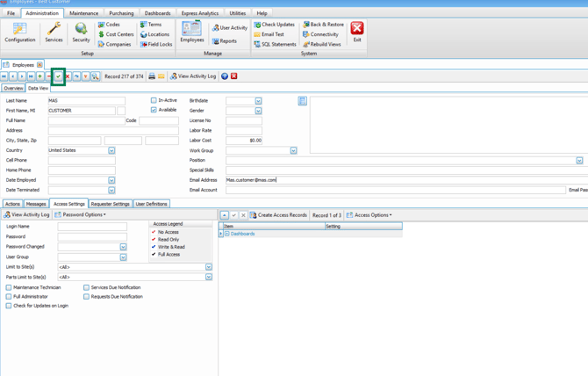Open the Configuration icon in the ribbon
This screenshot has height=376, width=588.
tap(19, 33)
